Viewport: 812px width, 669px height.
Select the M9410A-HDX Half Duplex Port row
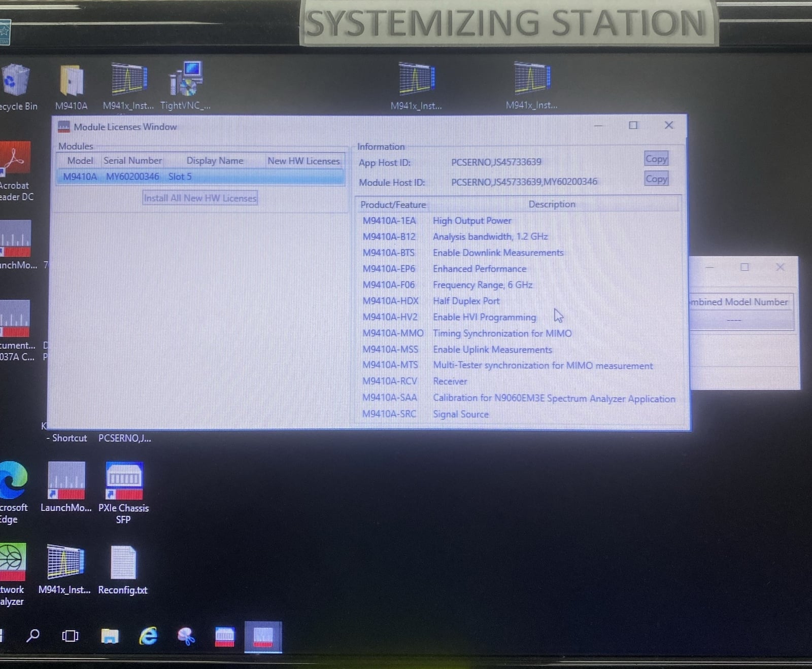click(x=518, y=301)
